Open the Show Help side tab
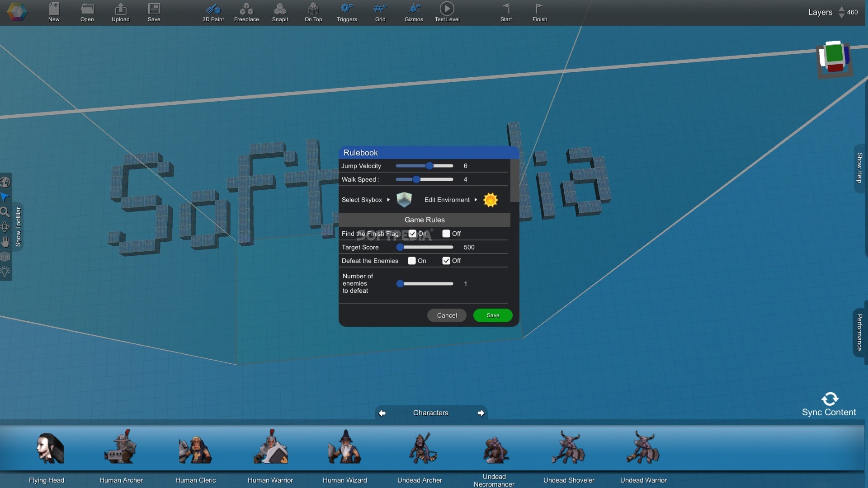Screen dimensions: 868x488 point(859,168)
